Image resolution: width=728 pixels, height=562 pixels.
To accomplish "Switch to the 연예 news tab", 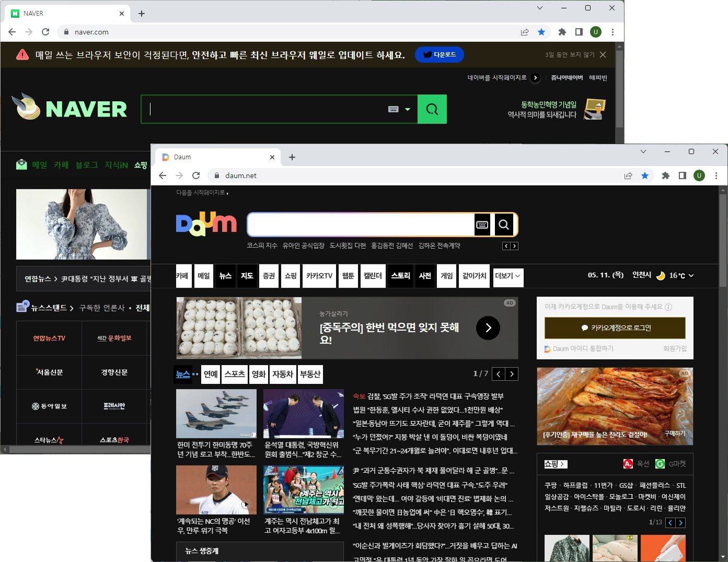I will 210,374.
